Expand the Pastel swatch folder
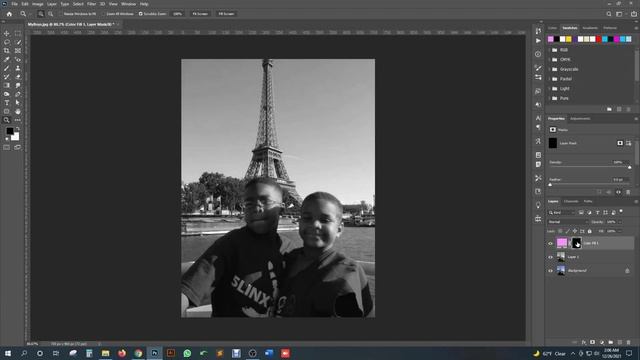This screenshot has height=360, width=640. point(550,79)
